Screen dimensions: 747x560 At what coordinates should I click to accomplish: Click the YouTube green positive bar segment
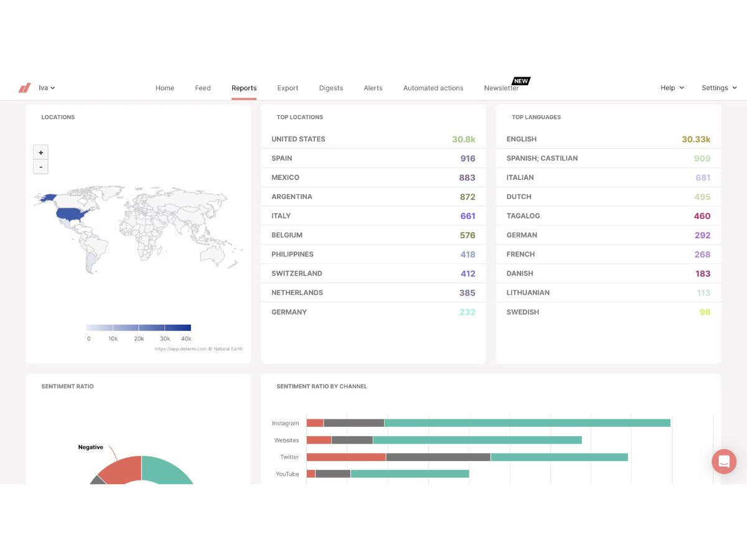tap(410, 474)
